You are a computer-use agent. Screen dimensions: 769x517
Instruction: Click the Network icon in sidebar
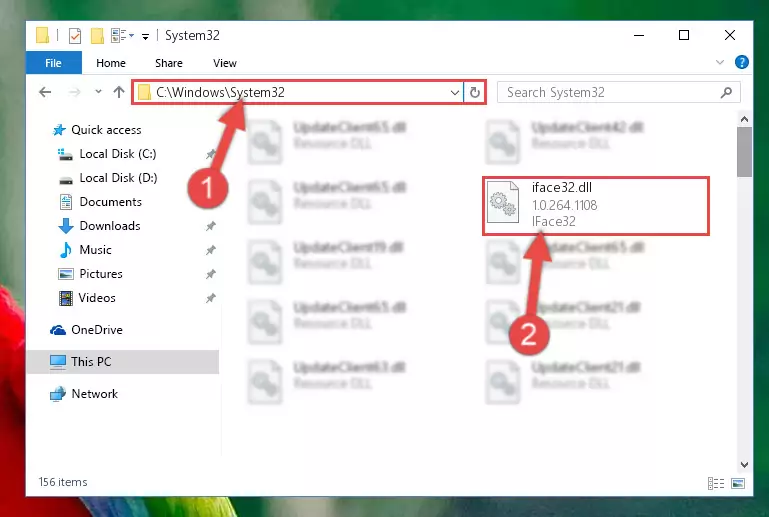58,394
